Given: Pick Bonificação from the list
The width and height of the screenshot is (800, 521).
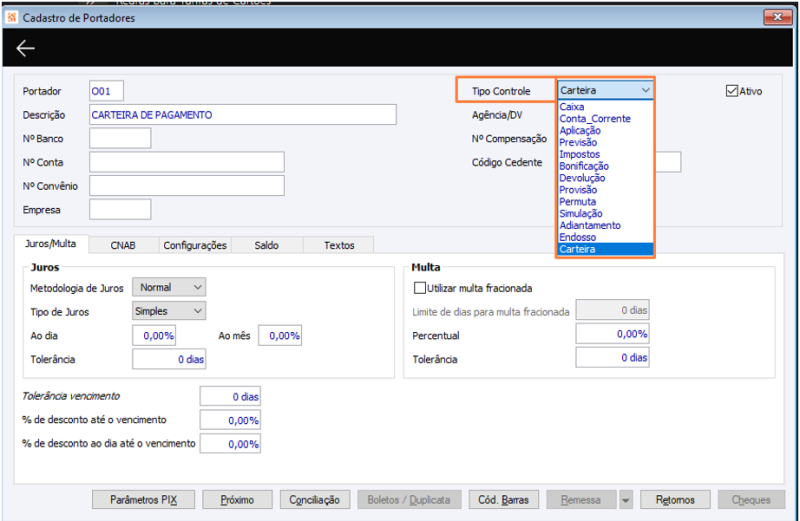Looking at the screenshot, I should 605,166.
